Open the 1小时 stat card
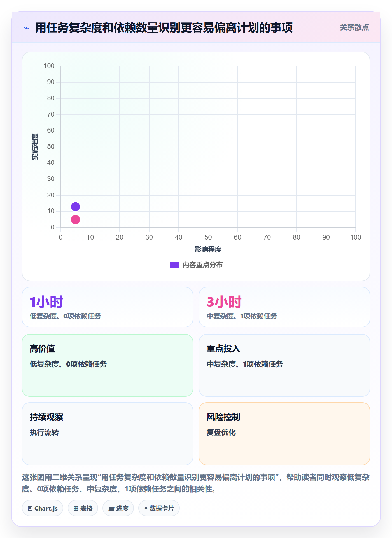The height and width of the screenshot is (538, 392). (108, 307)
